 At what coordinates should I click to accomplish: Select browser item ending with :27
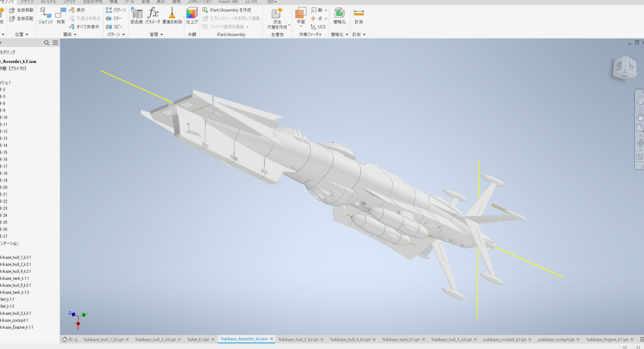point(4,236)
